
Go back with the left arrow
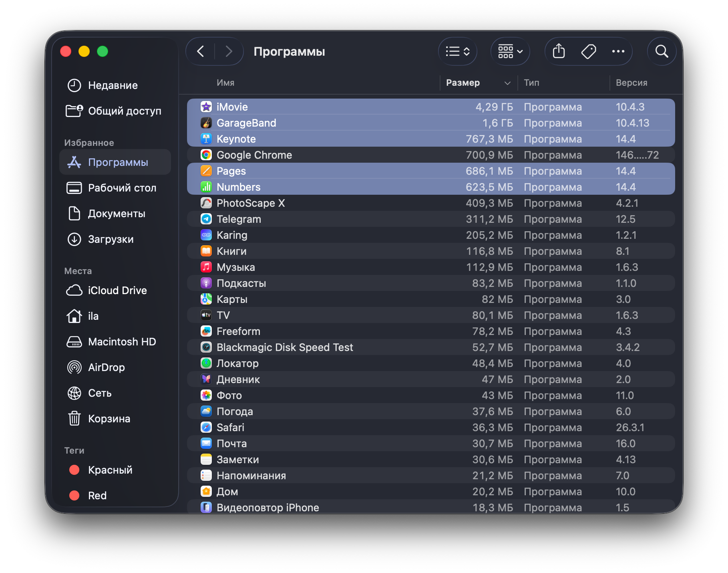point(201,51)
